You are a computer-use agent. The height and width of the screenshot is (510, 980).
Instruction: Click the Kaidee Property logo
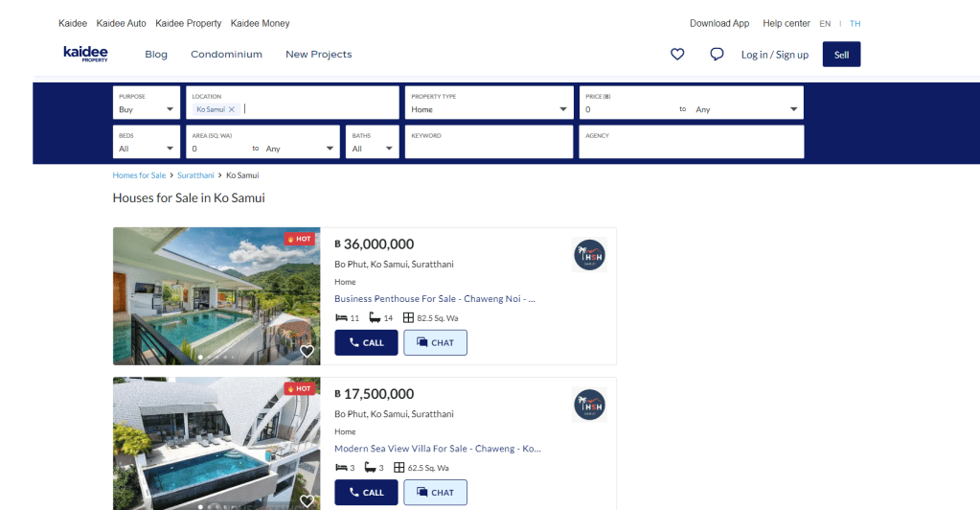[x=86, y=54]
